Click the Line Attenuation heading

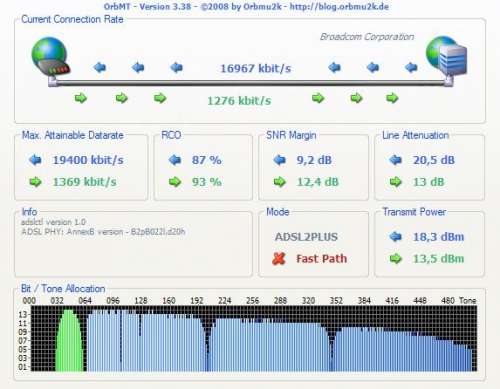415,135
